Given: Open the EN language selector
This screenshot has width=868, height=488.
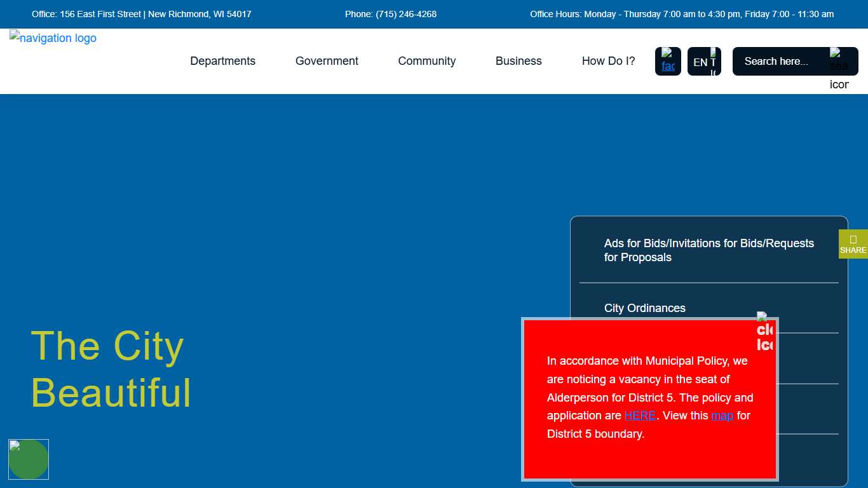Looking at the screenshot, I should 703,62.
